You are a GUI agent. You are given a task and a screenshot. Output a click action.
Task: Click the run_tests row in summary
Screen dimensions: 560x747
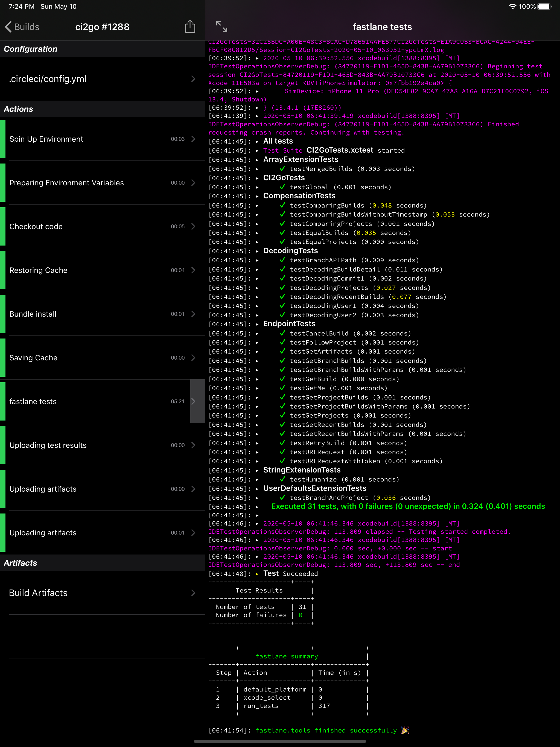288,706
